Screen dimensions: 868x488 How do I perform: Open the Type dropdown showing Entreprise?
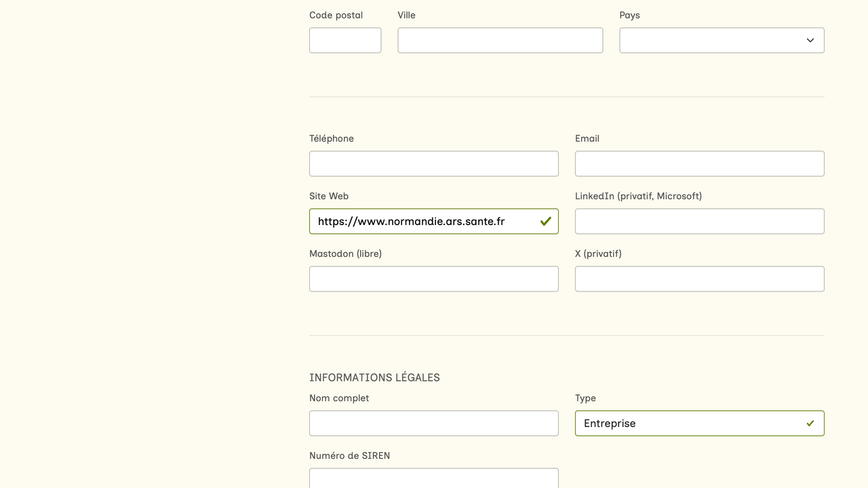[692, 424]
